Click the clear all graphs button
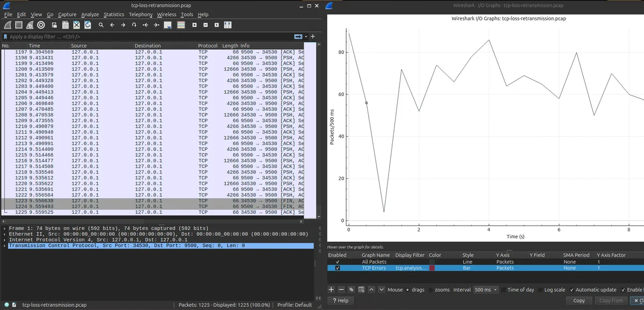This screenshot has width=644, height=310. pyautogui.click(x=361, y=290)
